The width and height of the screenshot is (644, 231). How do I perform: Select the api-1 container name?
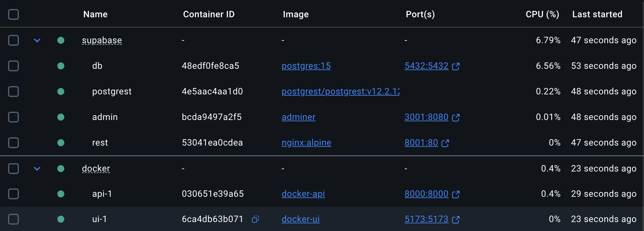tap(102, 194)
